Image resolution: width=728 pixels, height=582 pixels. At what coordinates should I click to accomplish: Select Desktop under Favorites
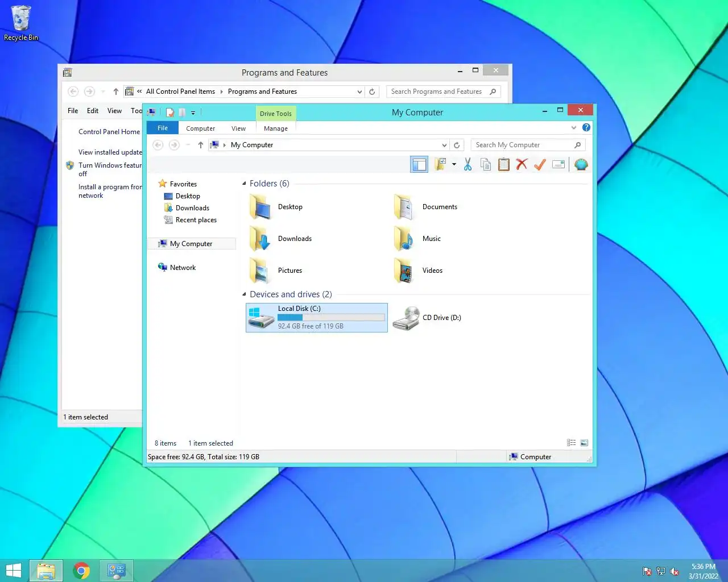188,196
